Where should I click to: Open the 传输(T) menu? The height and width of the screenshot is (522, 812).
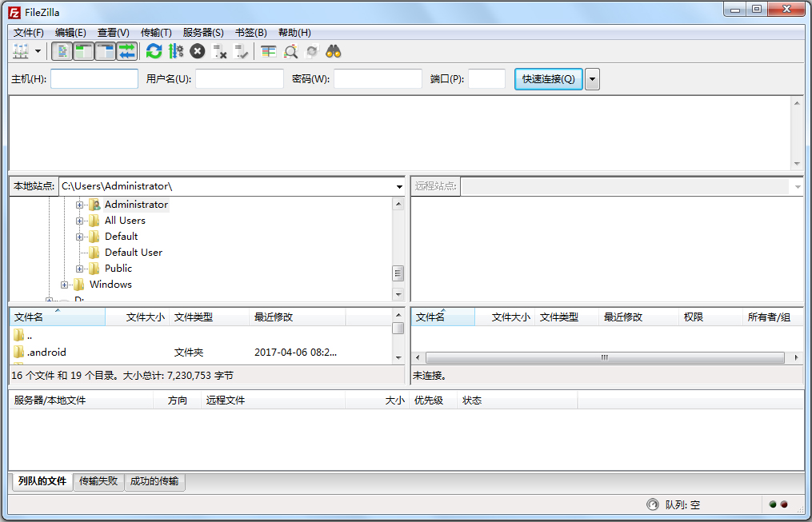156,33
